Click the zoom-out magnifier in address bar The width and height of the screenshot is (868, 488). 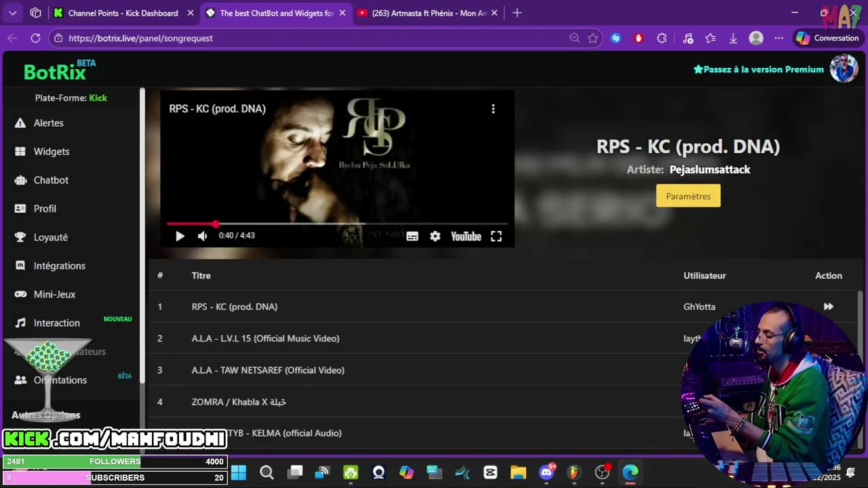pos(574,38)
